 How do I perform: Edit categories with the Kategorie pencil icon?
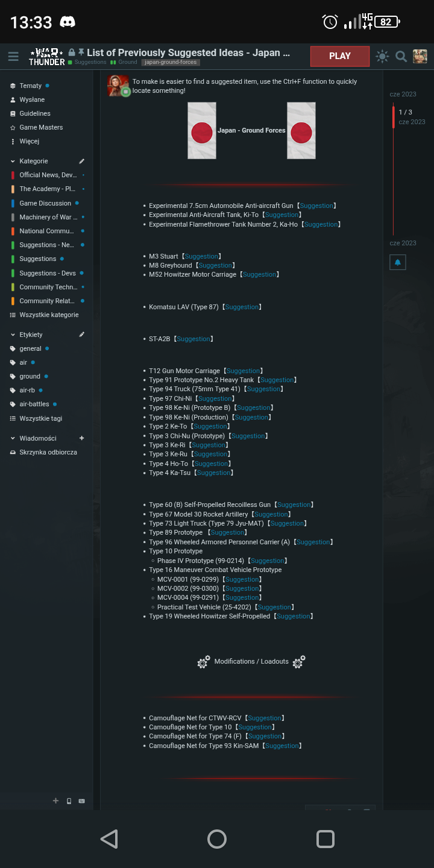[x=82, y=161]
